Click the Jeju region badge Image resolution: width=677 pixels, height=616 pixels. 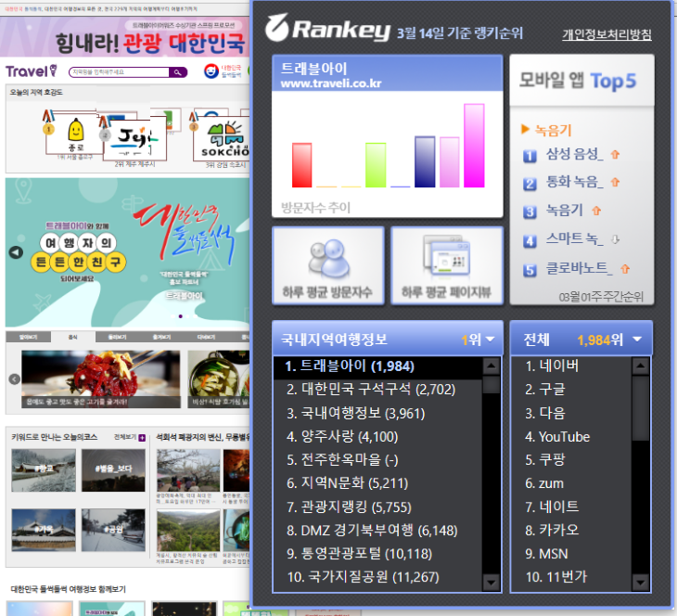pos(134,138)
